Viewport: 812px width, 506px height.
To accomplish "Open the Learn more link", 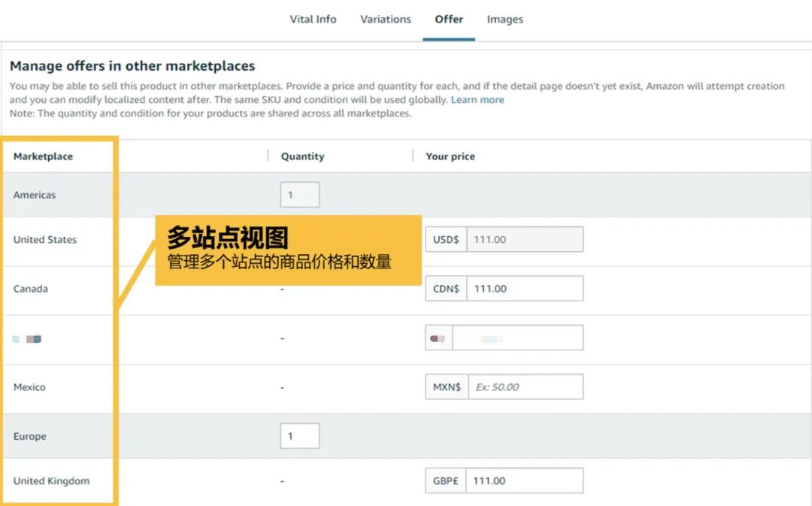I will click(x=477, y=98).
